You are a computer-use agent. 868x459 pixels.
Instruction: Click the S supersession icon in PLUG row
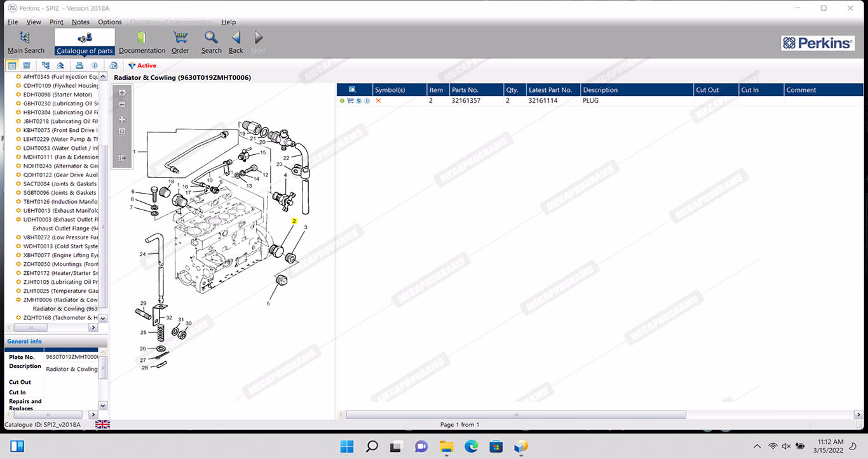(359, 101)
